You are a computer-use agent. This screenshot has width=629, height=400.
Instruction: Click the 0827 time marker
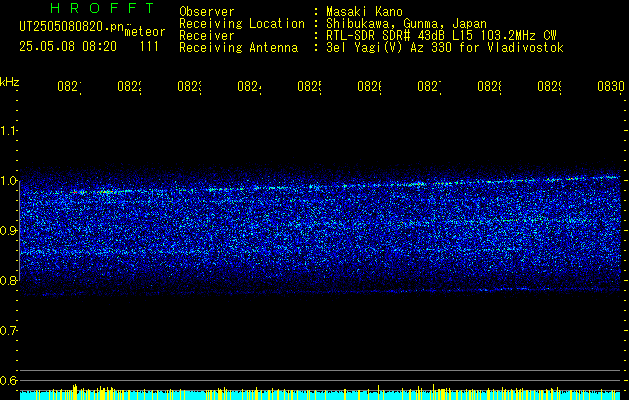click(x=429, y=86)
